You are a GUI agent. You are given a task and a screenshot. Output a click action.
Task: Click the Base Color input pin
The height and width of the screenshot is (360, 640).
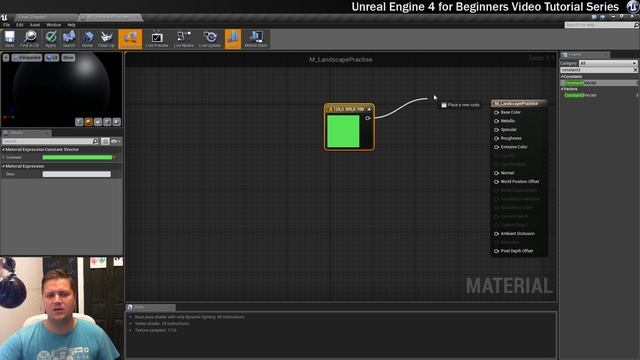point(497,112)
